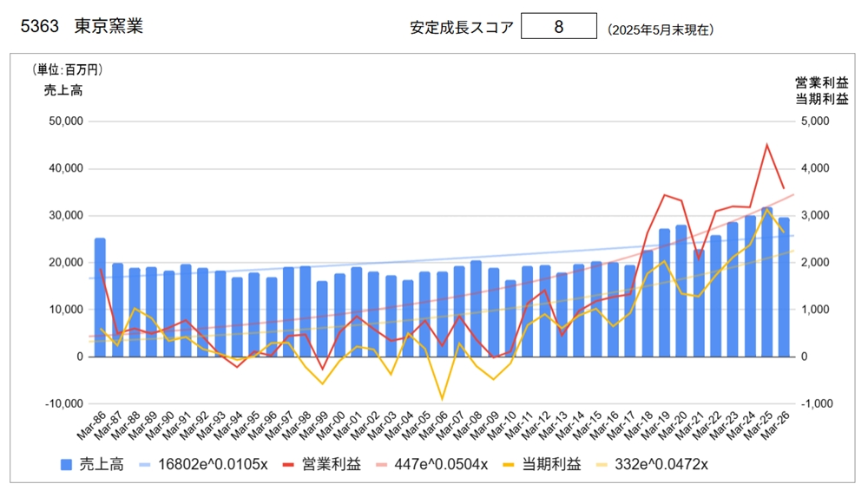Image resolution: width=868 pixels, height=497 pixels.
Task: Click the Mar-99 sales bar
Action: click(322, 319)
